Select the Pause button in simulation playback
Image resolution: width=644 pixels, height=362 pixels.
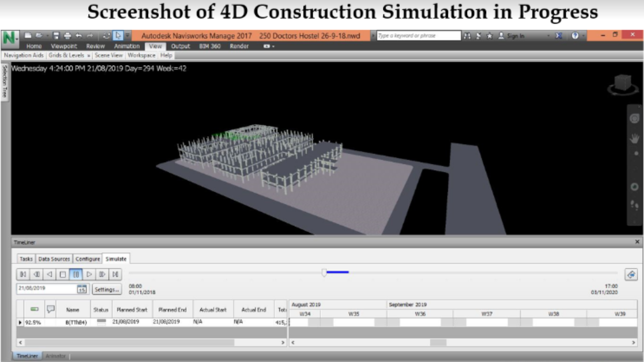(76, 274)
